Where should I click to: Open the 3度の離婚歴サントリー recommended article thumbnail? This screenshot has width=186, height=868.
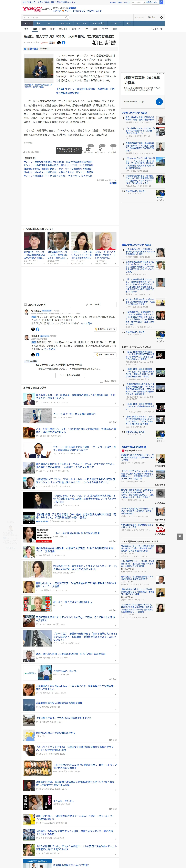pyautogui.click(x=58, y=241)
